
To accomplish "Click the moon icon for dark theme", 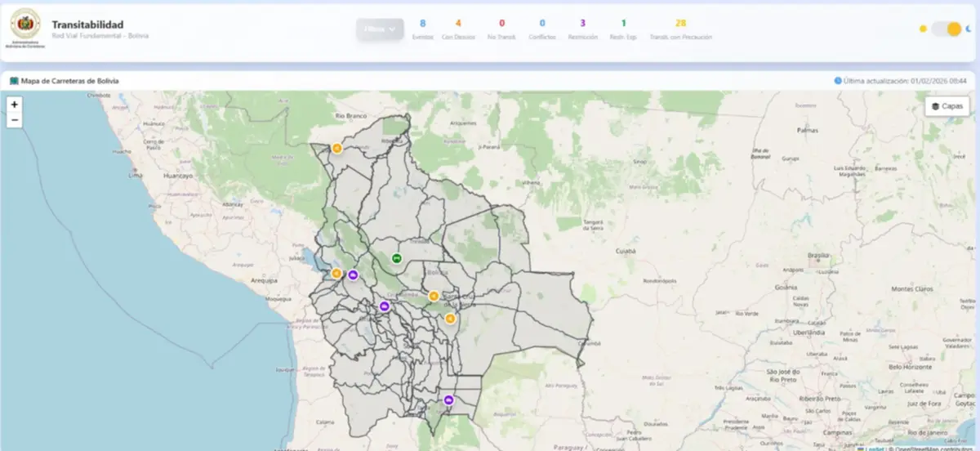I will [969, 29].
